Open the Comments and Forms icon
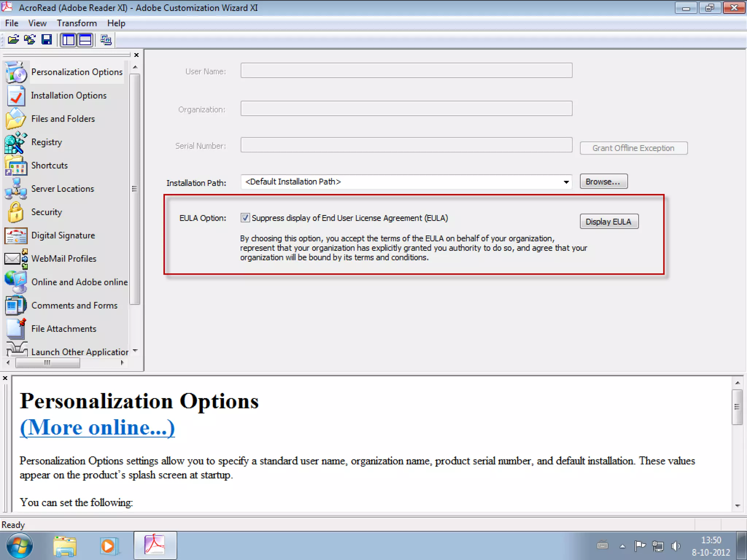This screenshot has width=747, height=560. tap(16, 306)
